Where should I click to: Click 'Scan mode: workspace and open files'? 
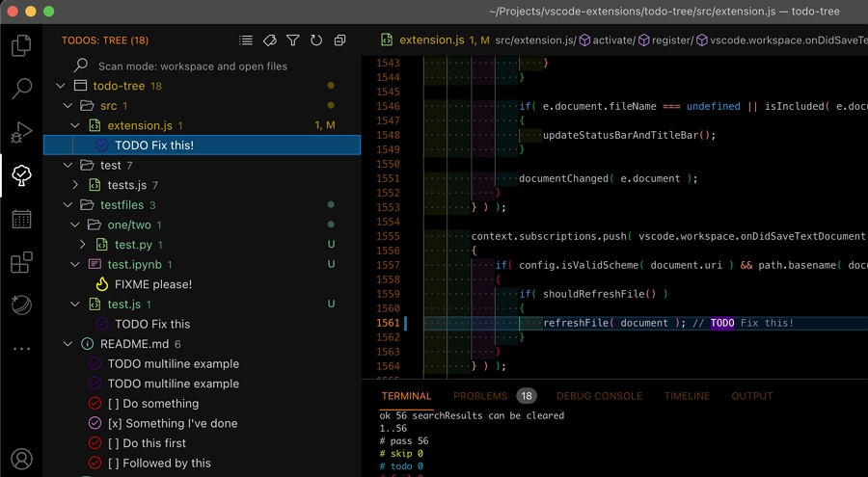click(193, 66)
